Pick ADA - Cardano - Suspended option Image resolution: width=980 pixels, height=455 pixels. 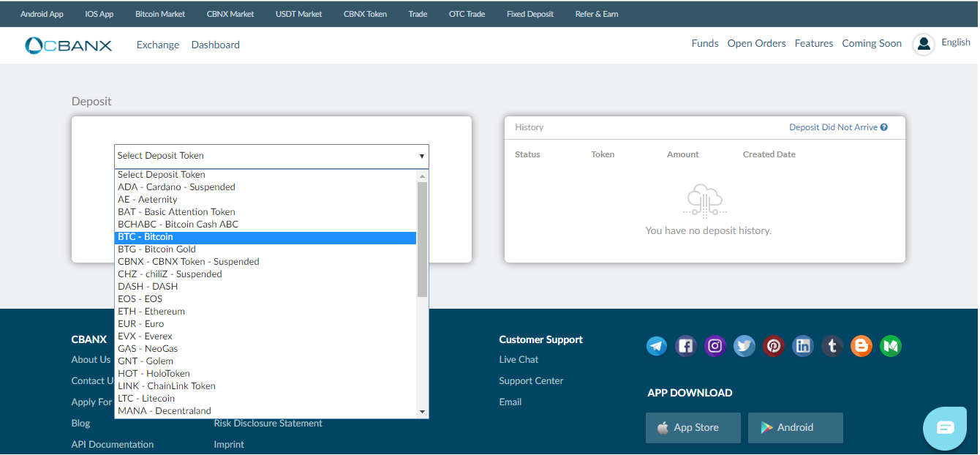tap(265, 187)
